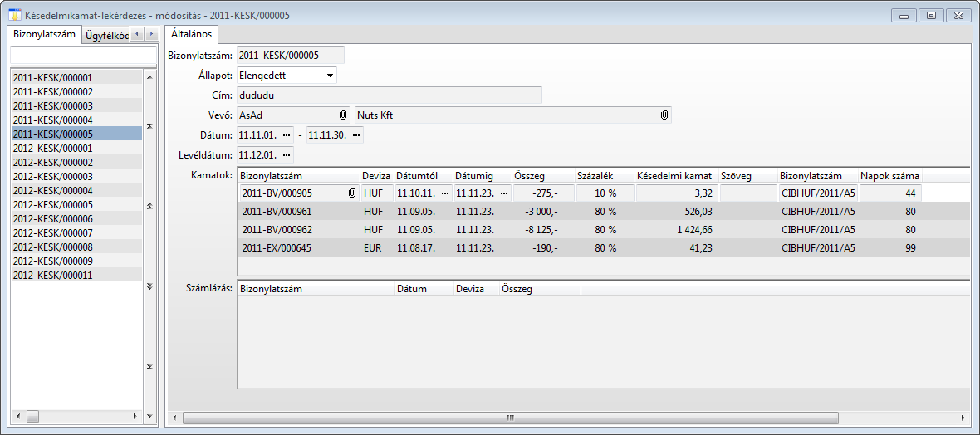
Task: Open date picker for 11.11.01. start date
Action: 287,134
